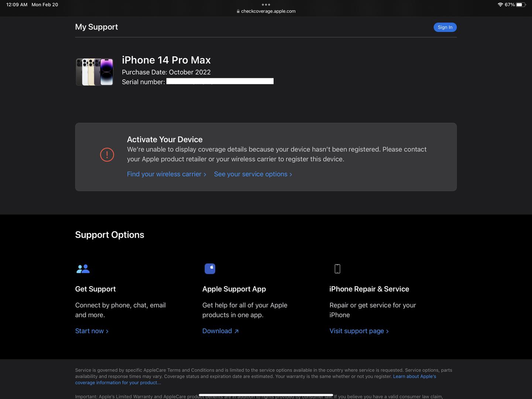Viewport: 532px width, 399px height.
Task: Tap the padlock icon beside the URL
Action: coord(238,11)
